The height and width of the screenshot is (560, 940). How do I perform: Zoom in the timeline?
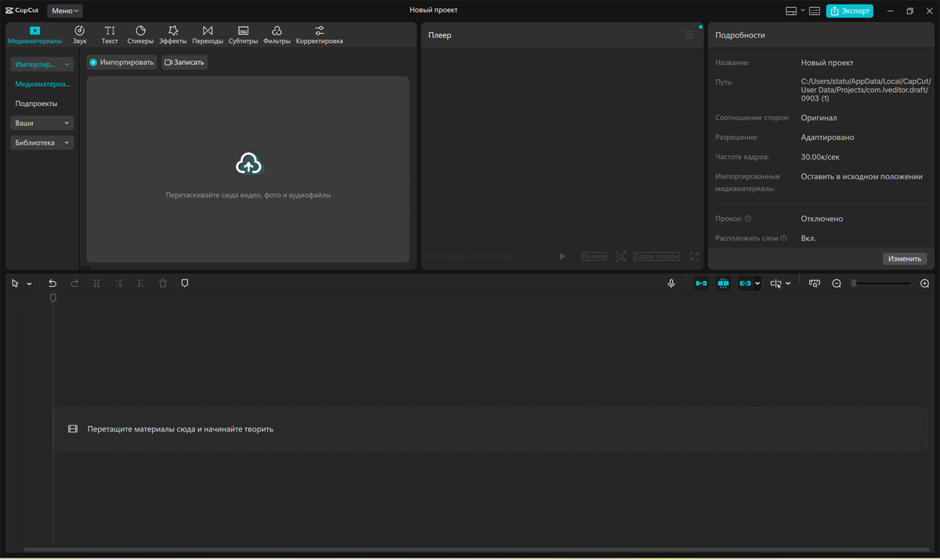click(x=924, y=284)
